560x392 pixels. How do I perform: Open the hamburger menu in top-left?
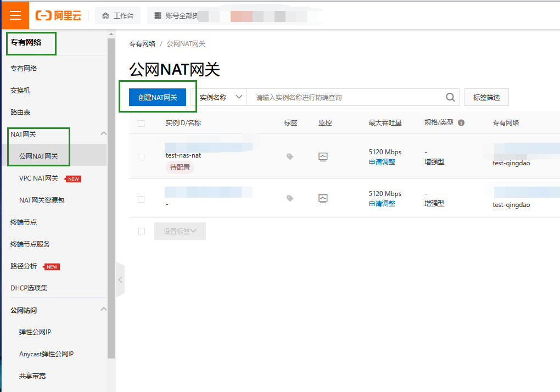tap(15, 15)
